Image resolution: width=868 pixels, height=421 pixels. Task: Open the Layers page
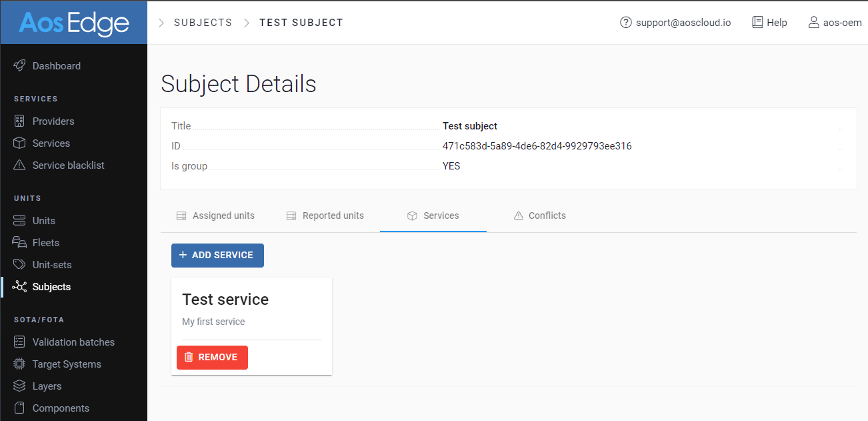coord(47,386)
